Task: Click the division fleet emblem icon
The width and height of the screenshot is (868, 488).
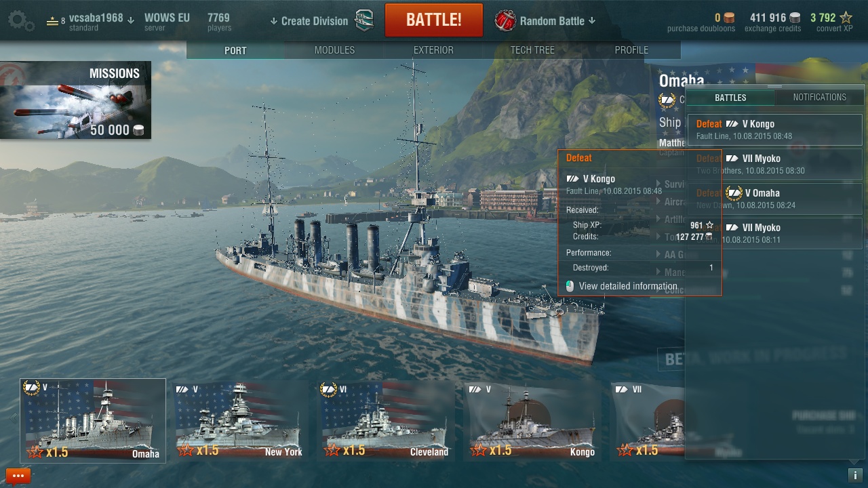Action: pos(365,20)
